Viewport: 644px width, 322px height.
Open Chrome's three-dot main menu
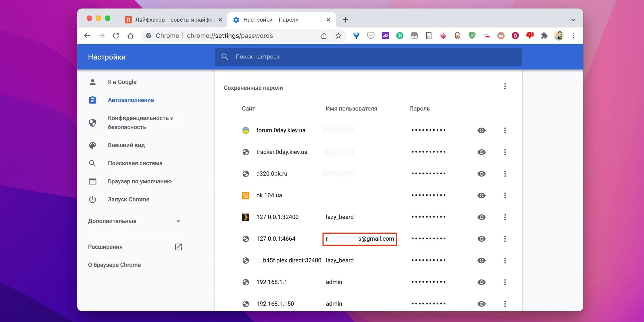coord(573,36)
